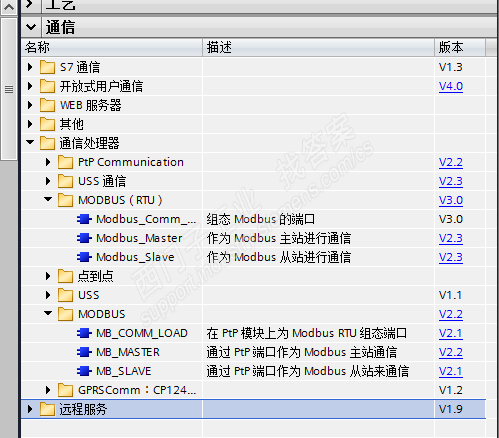499x438 pixels.
Task: Select the Modbus_Slave instruction label
Action: click(x=135, y=257)
